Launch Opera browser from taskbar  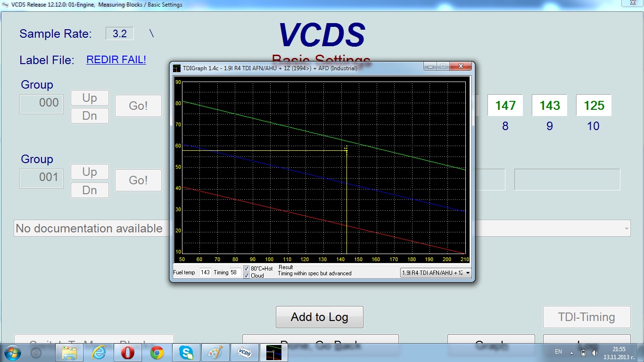click(x=128, y=353)
